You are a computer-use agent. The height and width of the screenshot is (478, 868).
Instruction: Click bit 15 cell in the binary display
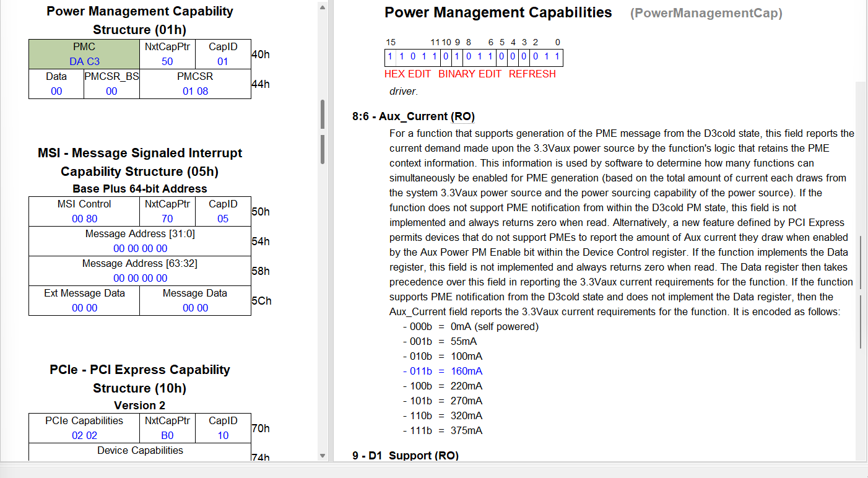[390, 58]
